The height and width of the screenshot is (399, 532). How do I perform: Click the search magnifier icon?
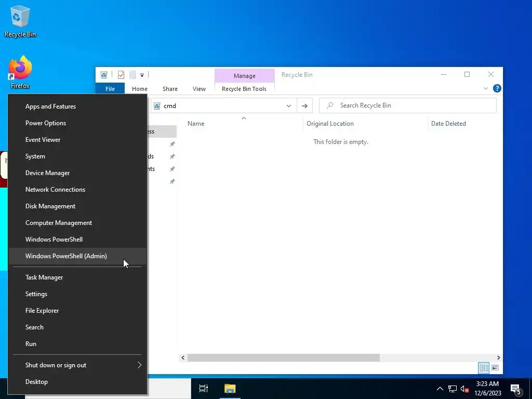330,105
